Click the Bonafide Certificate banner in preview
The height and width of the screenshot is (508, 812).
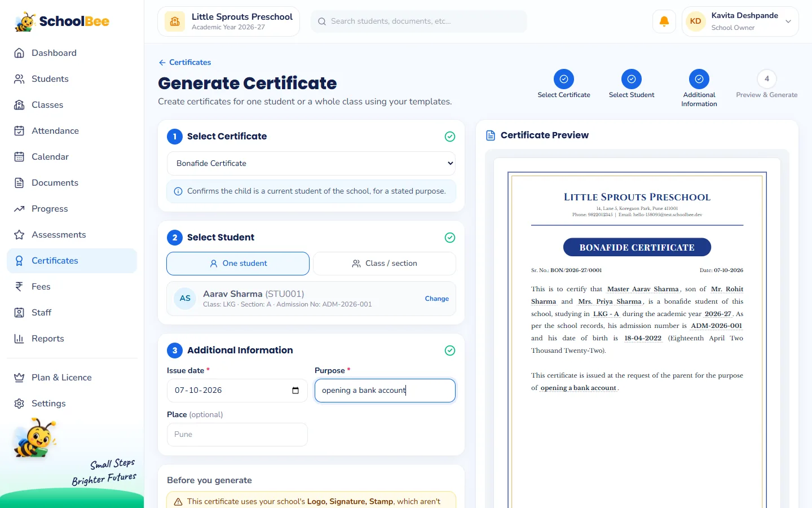click(x=637, y=247)
